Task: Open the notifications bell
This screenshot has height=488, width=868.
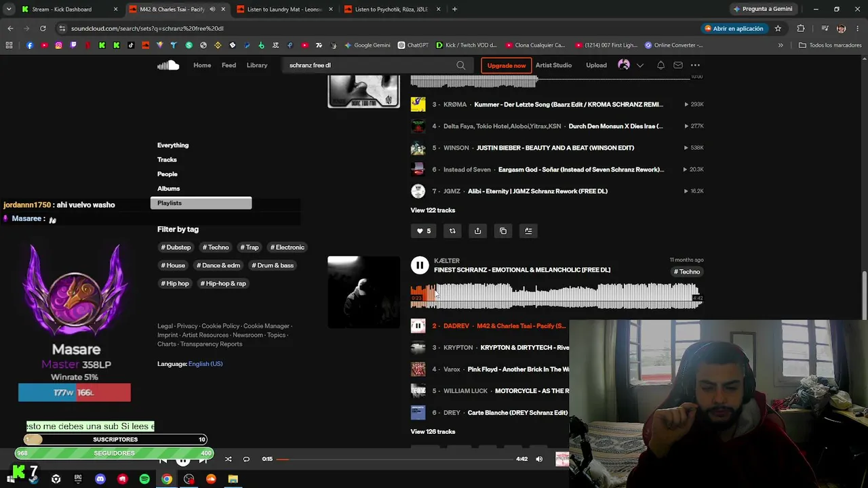Action: (x=660, y=65)
